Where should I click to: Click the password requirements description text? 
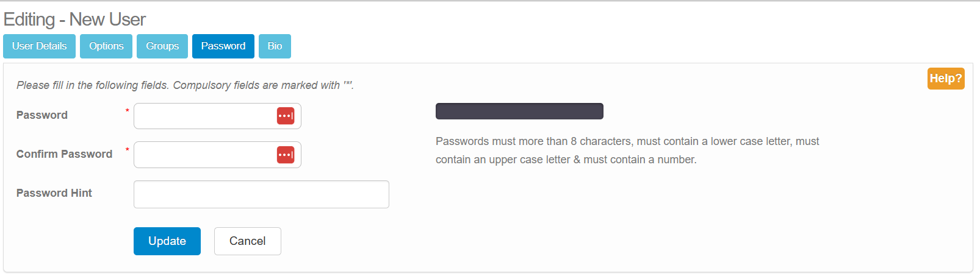[x=627, y=150]
